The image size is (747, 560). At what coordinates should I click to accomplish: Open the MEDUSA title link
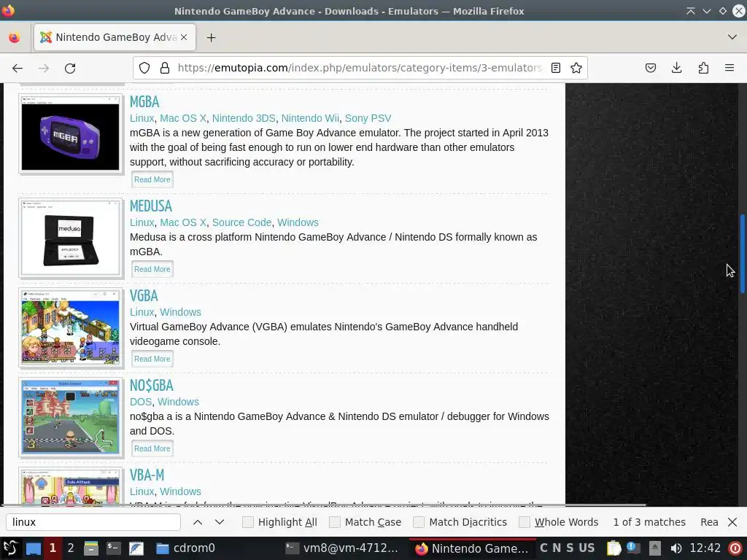tap(150, 206)
